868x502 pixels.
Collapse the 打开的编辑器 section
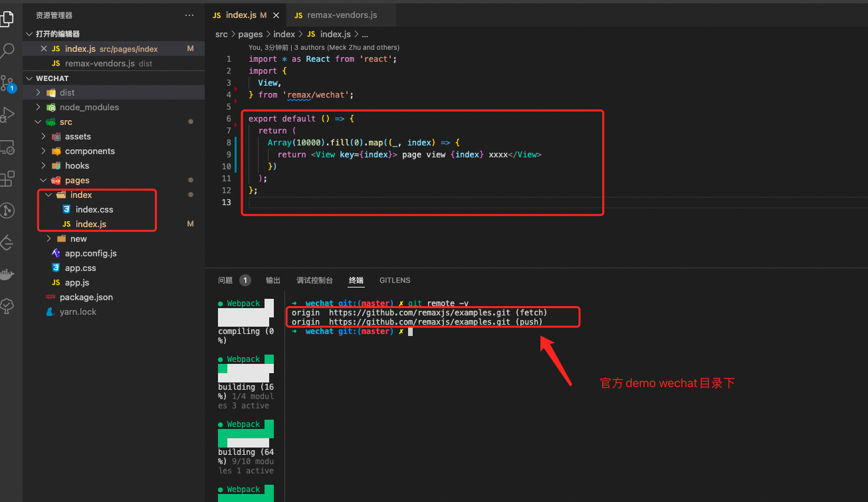(29, 34)
